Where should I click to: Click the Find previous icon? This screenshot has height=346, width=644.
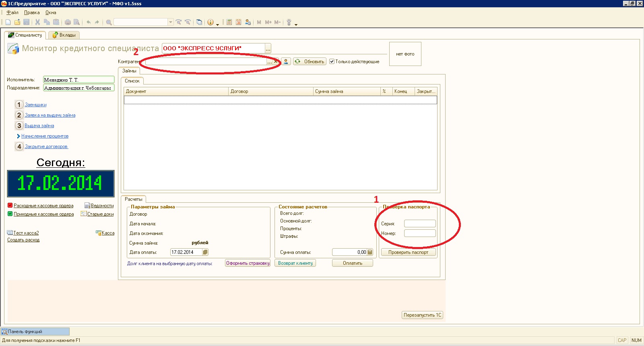pyautogui.click(x=188, y=22)
